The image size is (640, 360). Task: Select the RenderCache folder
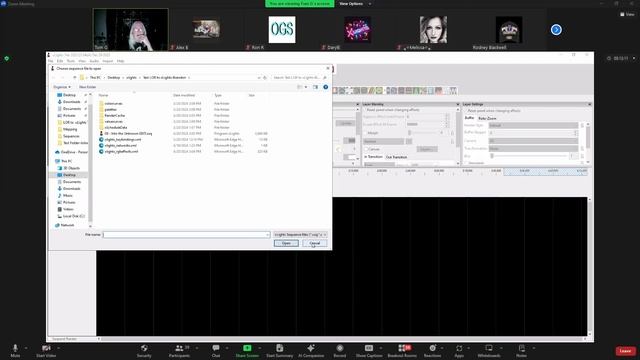tap(115, 116)
